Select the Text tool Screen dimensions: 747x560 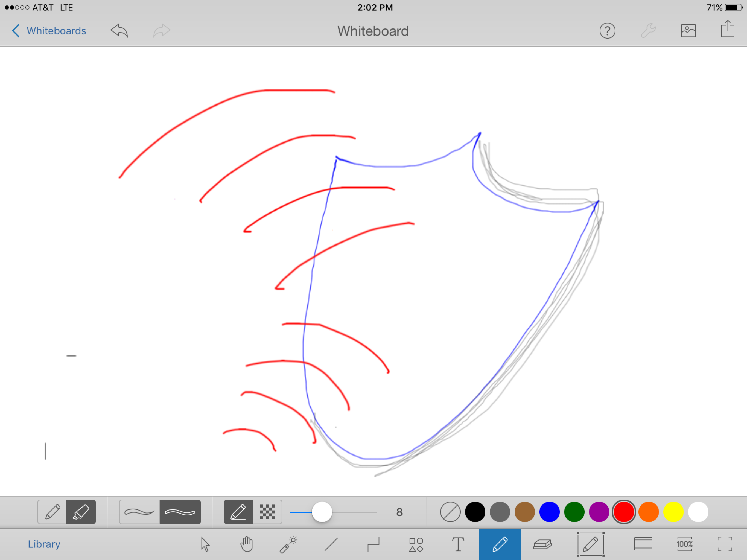tap(458, 544)
